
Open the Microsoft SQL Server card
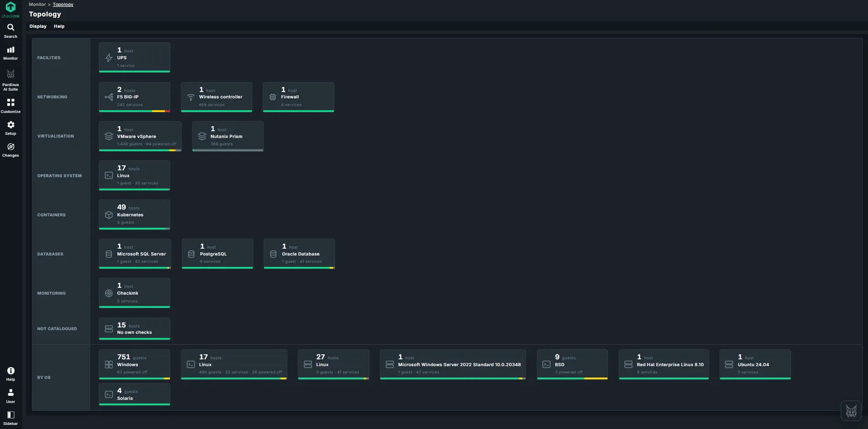(135, 254)
